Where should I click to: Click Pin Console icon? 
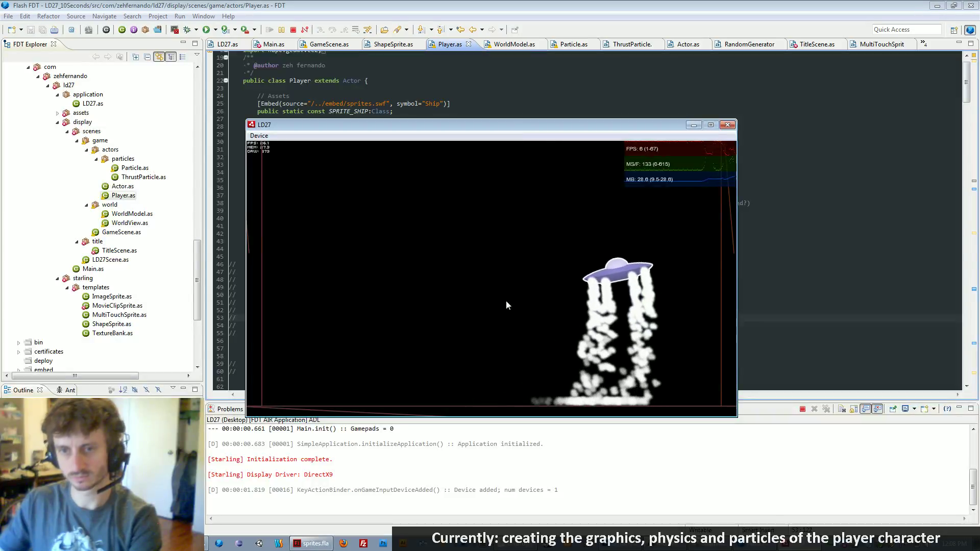893,409
